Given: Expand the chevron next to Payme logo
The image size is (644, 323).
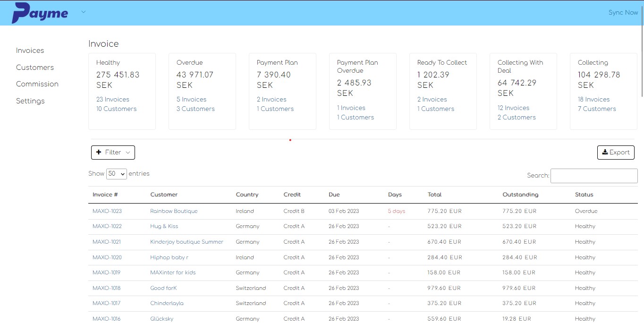Looking at the screenshot, I should pyautogui.click(x=84, y=12).
